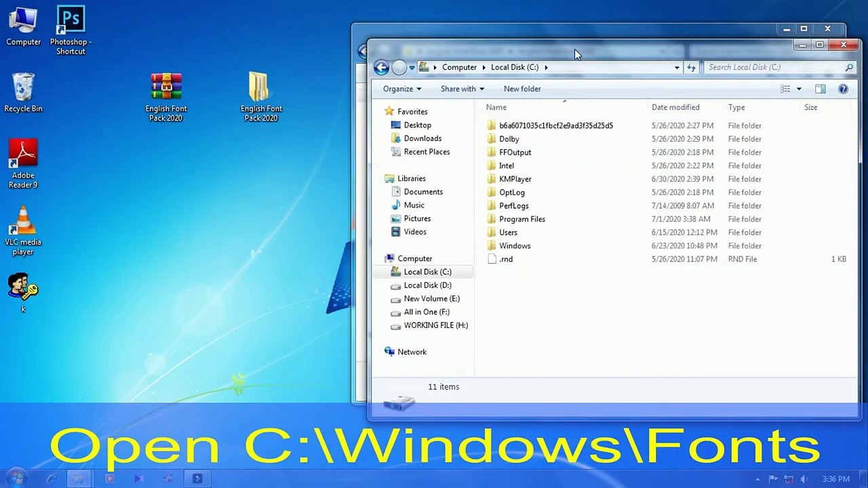Click the Dolby folder icon in the file list
868x488 pixels.
pos(492,139)
